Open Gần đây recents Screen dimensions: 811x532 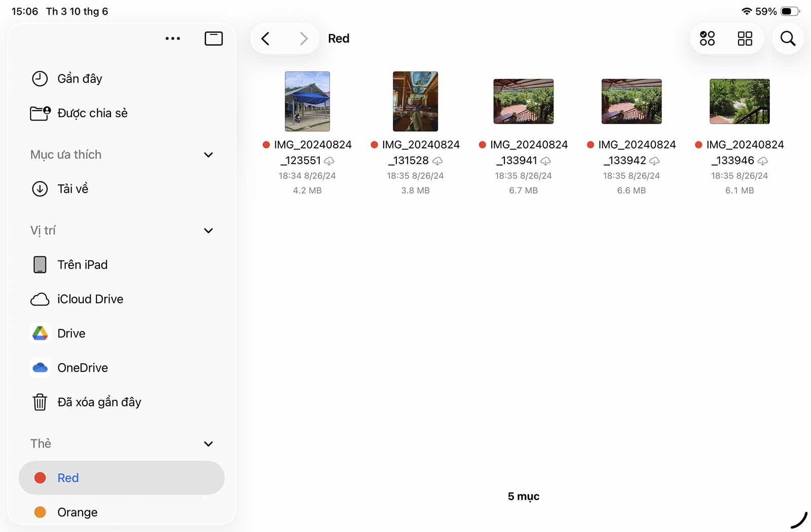pos(80,79)
